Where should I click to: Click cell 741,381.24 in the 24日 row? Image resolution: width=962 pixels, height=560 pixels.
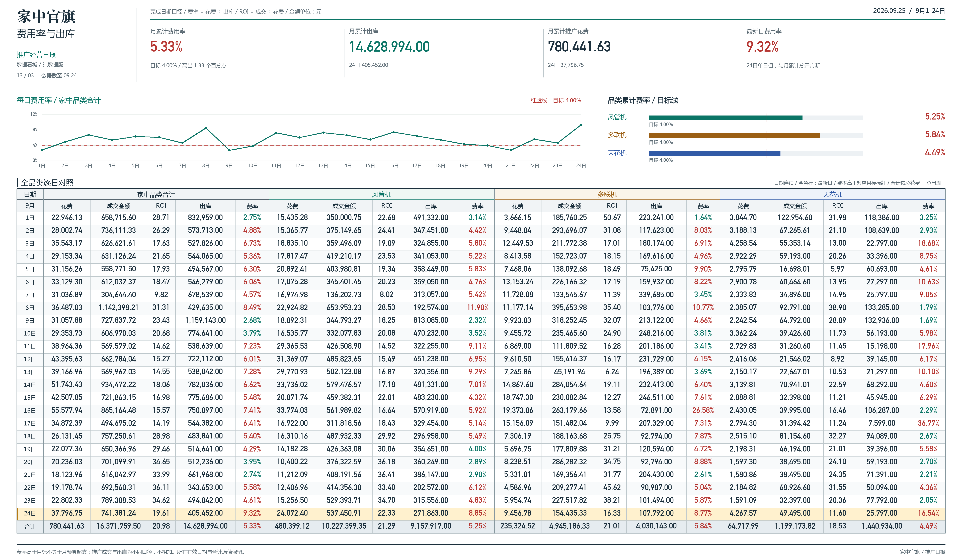(x=118, y=513)
